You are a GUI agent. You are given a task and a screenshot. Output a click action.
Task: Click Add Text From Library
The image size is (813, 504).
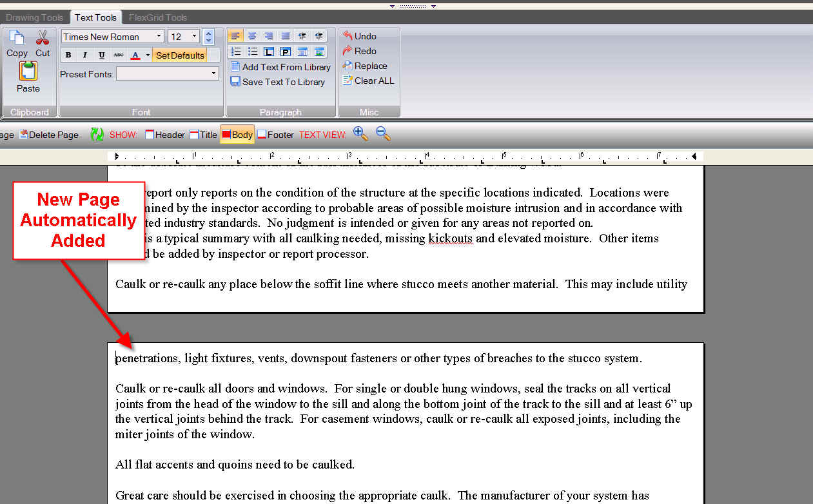tap(280, 67)
